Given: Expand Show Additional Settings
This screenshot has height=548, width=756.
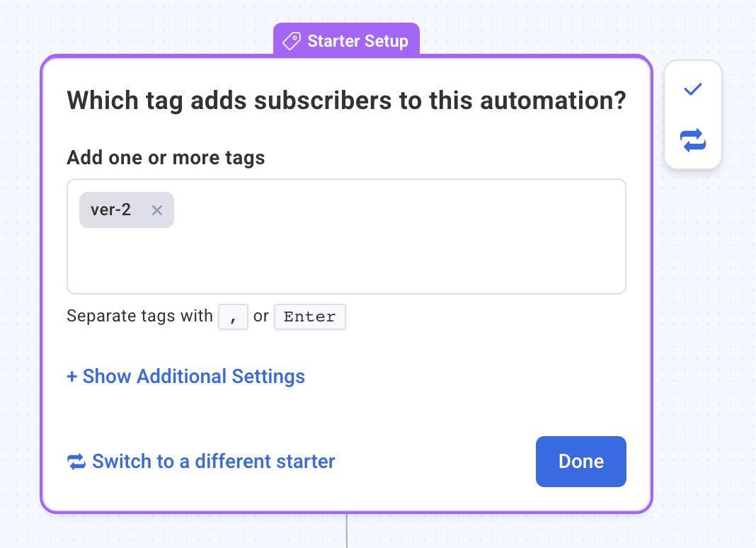Looking at the screenshot, I should point(185,376).
